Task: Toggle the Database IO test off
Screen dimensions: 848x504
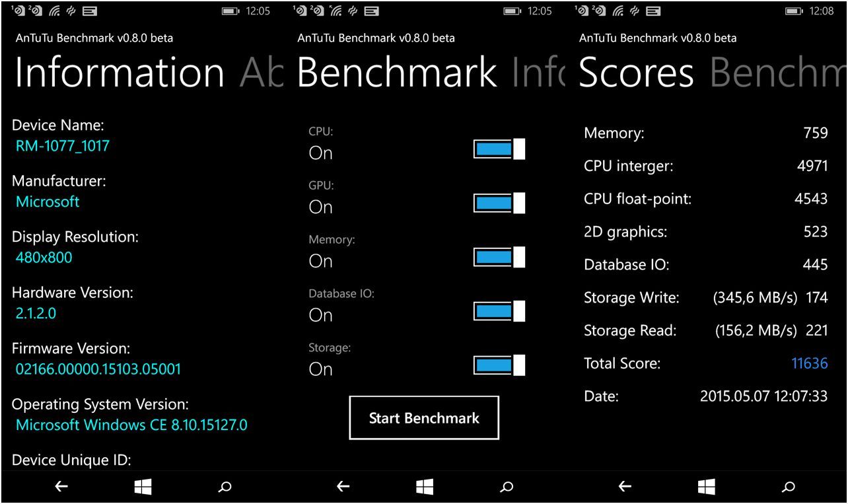Action: click(498, 311)
